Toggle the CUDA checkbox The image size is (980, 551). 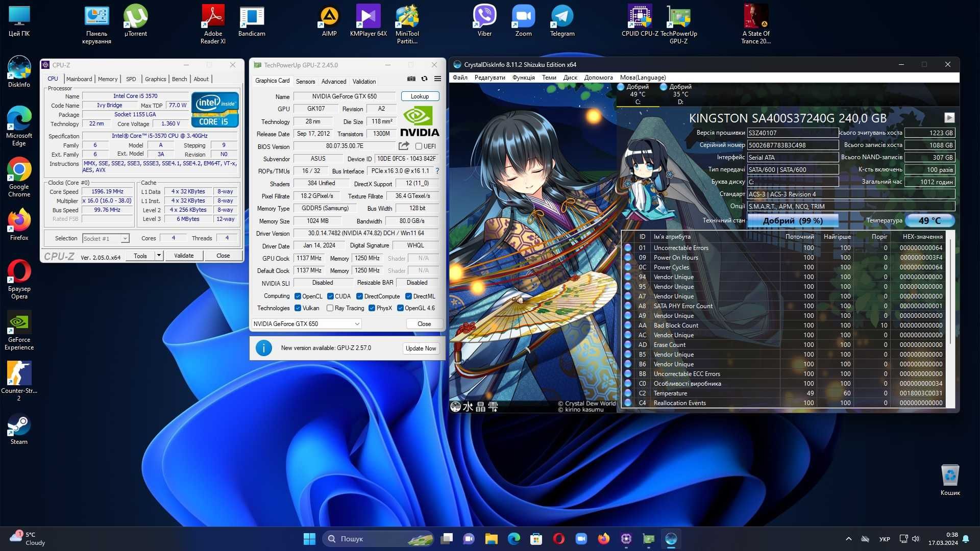(330, 296)
